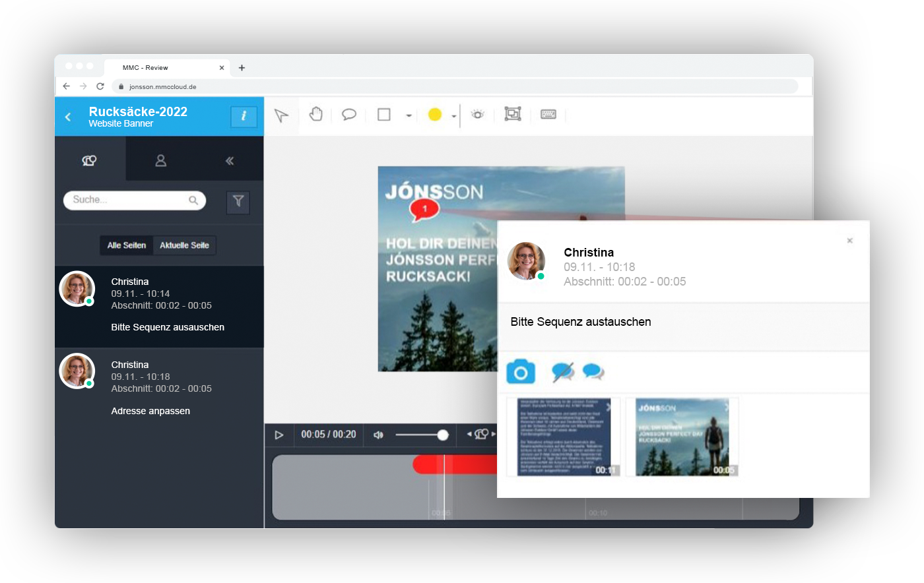Select the arrow pointer tool
The height and width of the screenshot is (583, 924).
pos(281,115)
